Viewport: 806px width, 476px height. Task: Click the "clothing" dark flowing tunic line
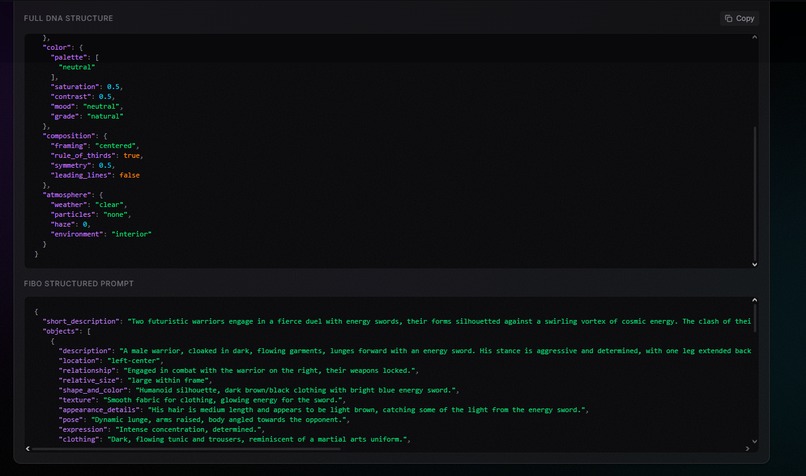(x=235, y=439)
